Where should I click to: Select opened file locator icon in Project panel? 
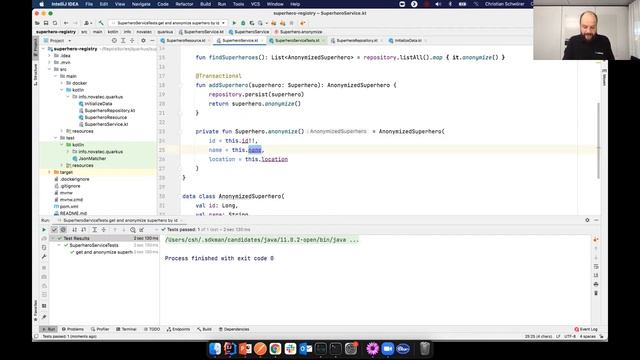[114, 40]
